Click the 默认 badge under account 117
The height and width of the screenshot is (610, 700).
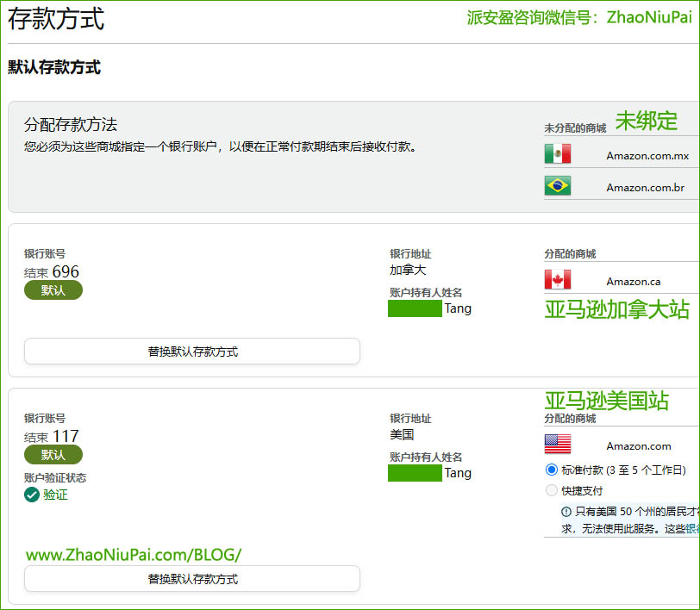click(53, 455)
